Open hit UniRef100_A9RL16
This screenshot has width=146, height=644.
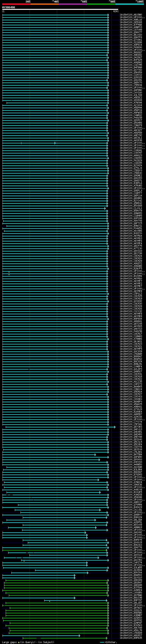coord(131,20)
